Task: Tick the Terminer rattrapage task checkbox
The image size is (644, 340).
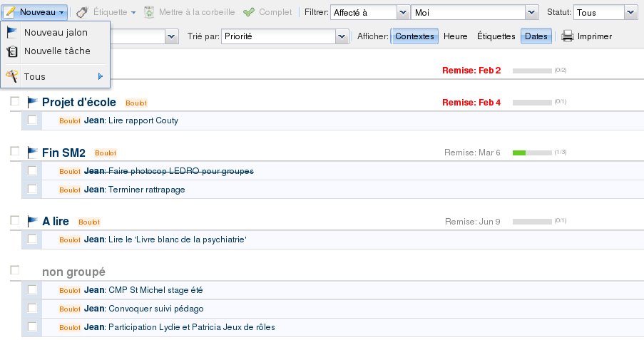Action: coord(32,189)
